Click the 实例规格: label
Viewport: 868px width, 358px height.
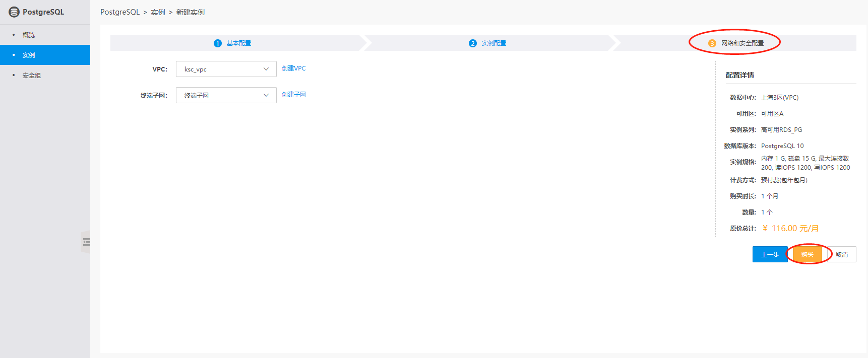pos(743,162)
